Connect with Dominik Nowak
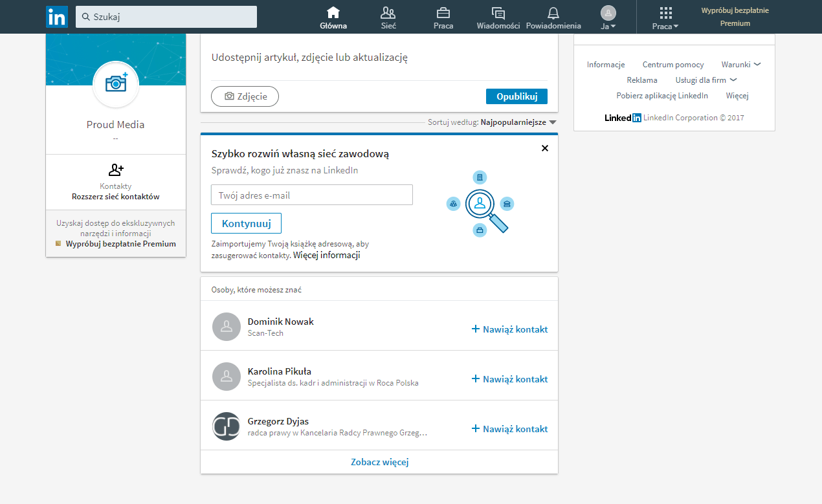822x504 pixels. (510, 329)
